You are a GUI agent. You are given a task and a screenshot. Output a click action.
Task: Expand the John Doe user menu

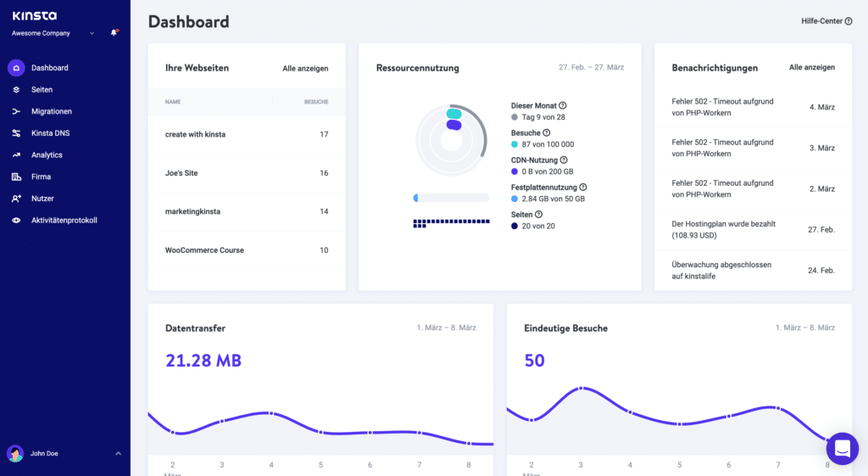coord(118,454)
